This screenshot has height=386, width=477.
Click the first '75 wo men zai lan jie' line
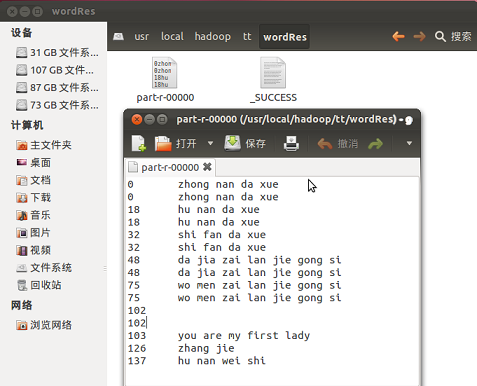pos(234,286)
